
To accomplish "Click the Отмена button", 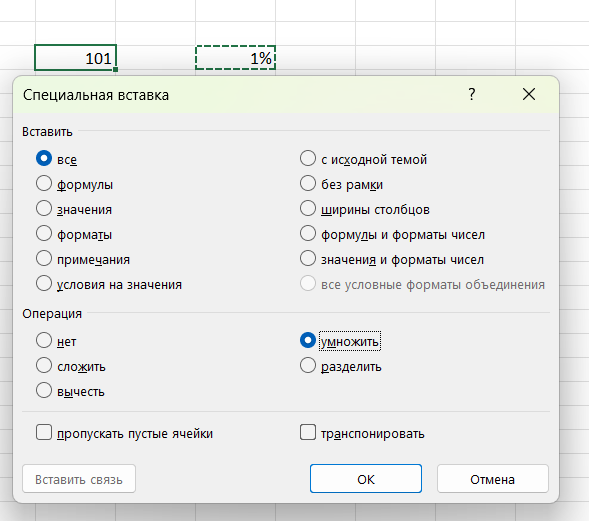I will [x=492, y=479].
